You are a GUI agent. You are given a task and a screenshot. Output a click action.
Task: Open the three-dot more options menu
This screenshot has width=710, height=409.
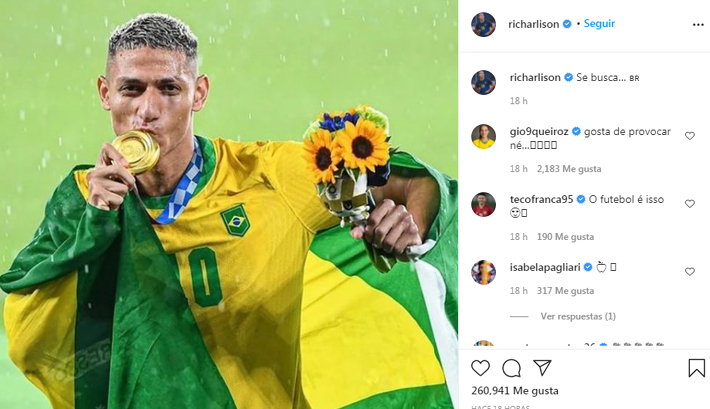point(698,24)
